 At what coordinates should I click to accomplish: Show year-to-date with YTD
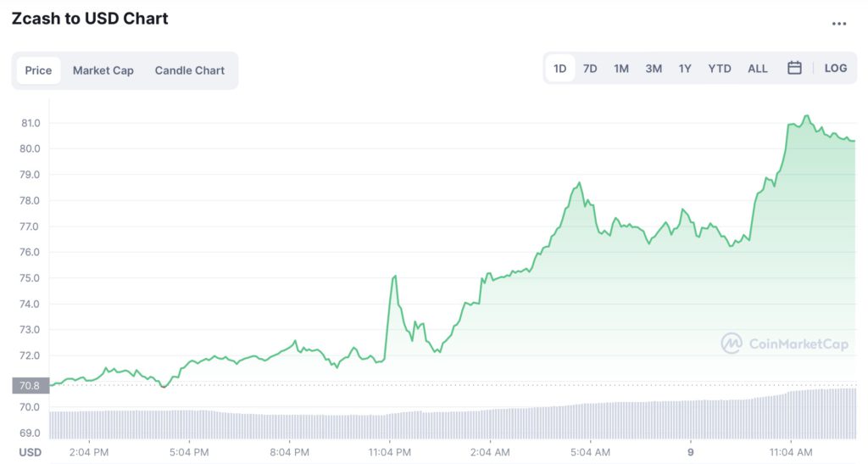[720, 68]
